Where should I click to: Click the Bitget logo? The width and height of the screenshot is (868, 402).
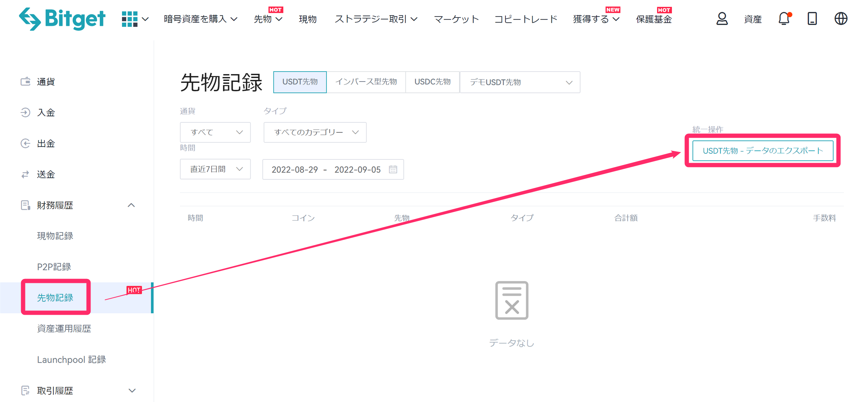[62, 19]
